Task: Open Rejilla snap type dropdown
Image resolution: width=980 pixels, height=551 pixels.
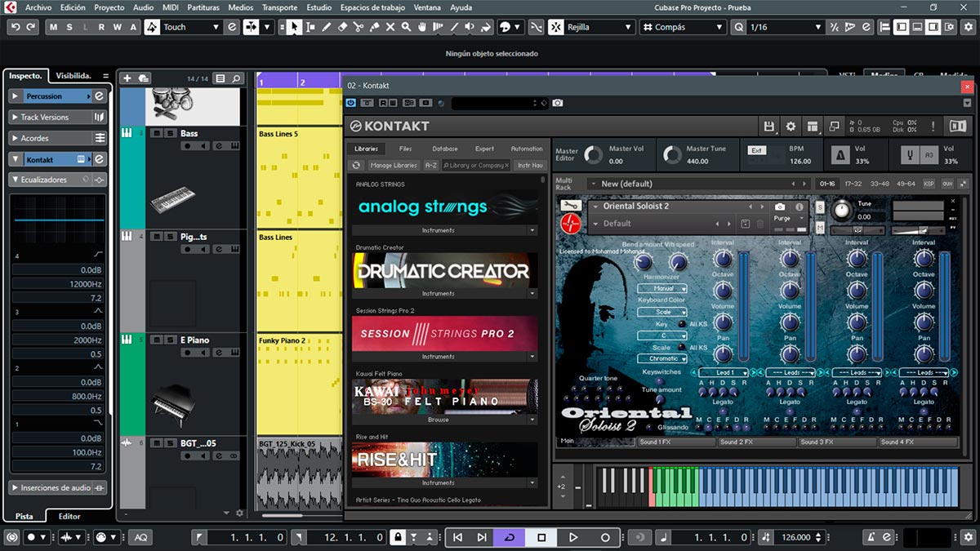Action: click(x=600, y=27)
